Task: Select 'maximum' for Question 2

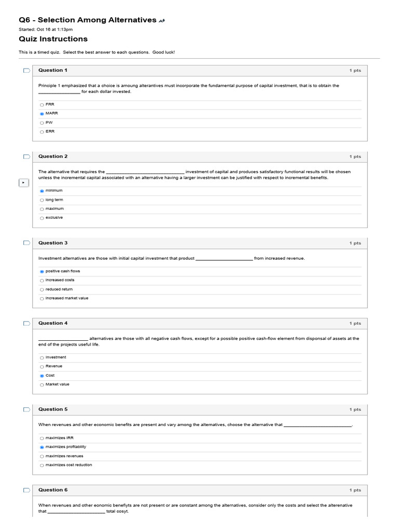Action: (42, 209)
